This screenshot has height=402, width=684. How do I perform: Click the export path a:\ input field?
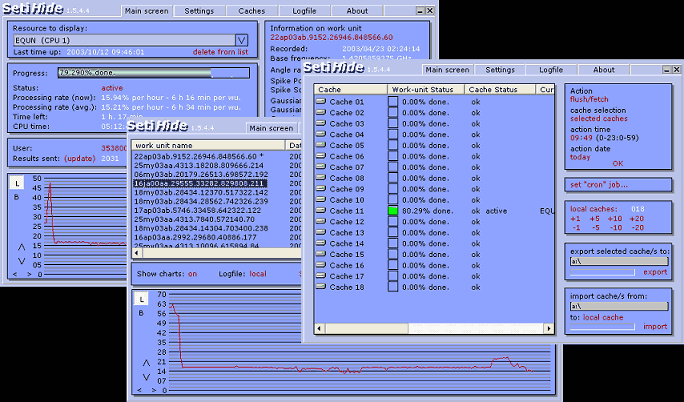(619, 261)
